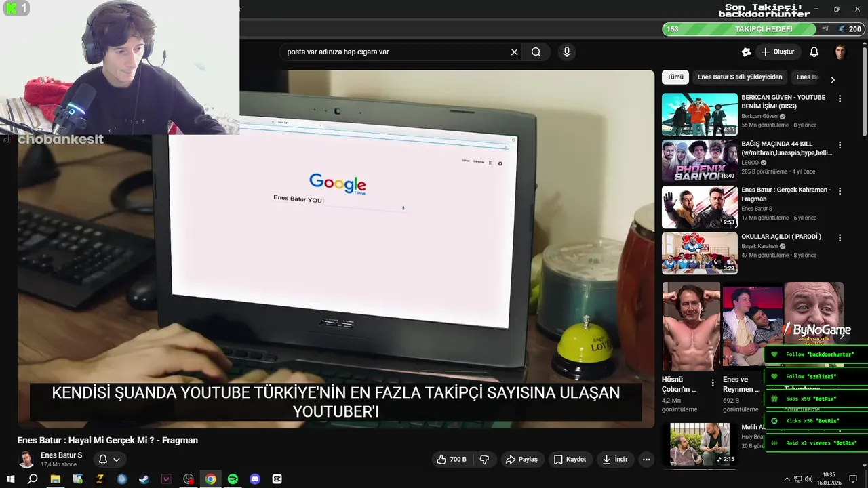Open the network icon in tray

tap(797, 479)
